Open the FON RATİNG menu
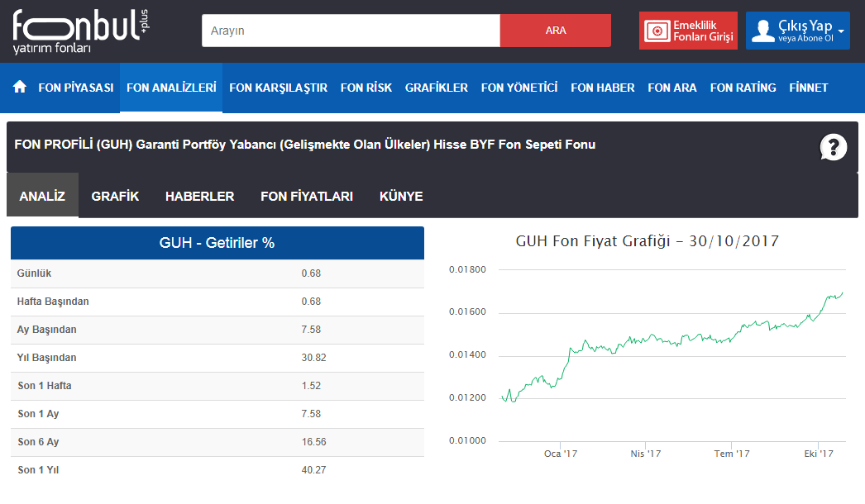 coord(743,88)
